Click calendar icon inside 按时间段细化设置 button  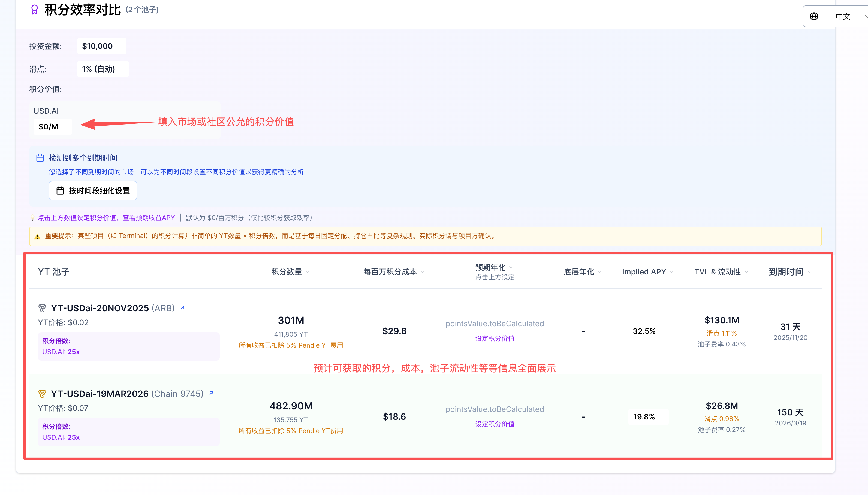coord(61,190)
